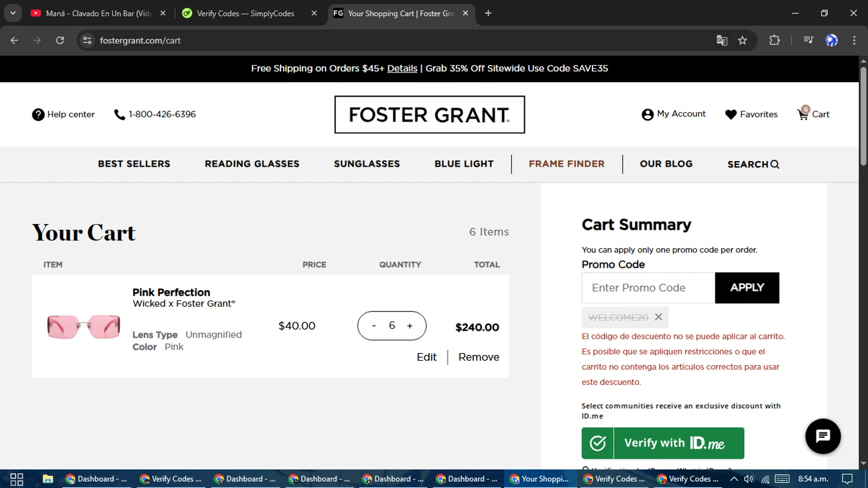View site information icon in address bar
The height and width of the screenshot is (488, 868).
click(87, 40)
